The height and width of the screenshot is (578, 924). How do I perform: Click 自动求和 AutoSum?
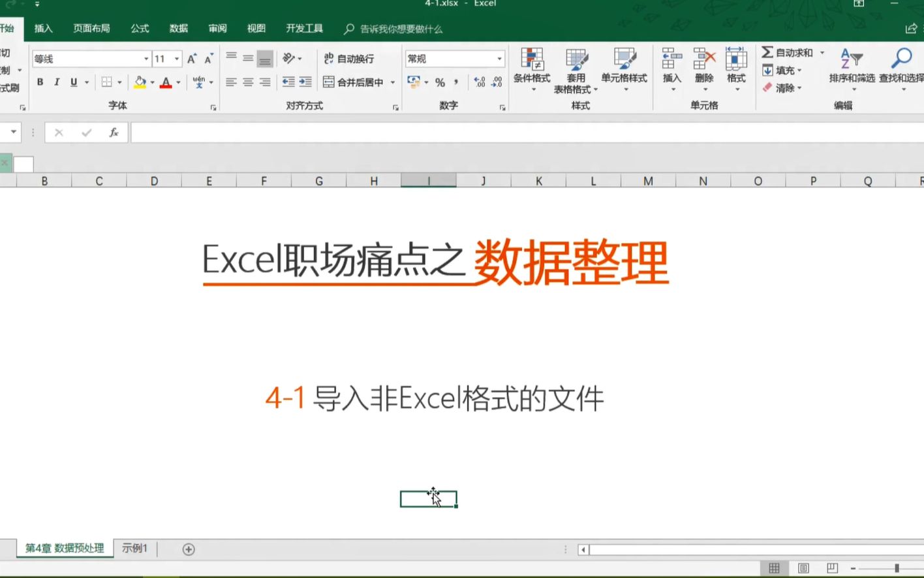pyautogui.click(x=788, y=52)
